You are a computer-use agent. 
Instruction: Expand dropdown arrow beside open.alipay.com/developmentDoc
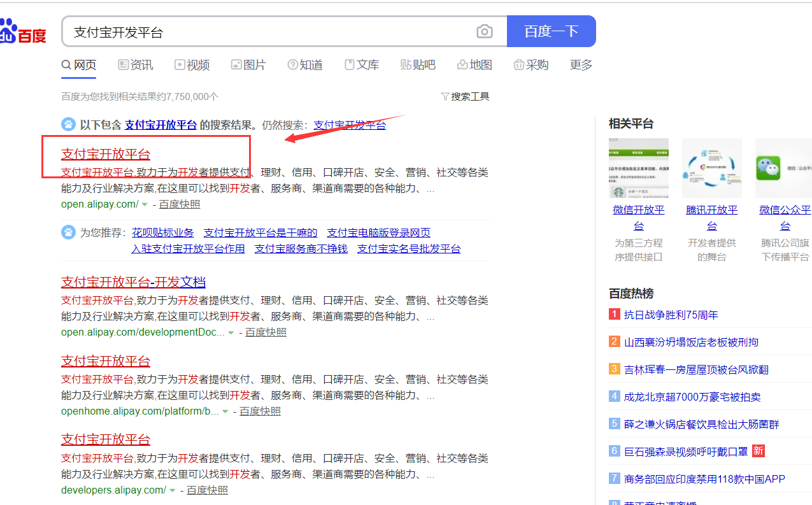pyautogui.click(x=231, y=332)
